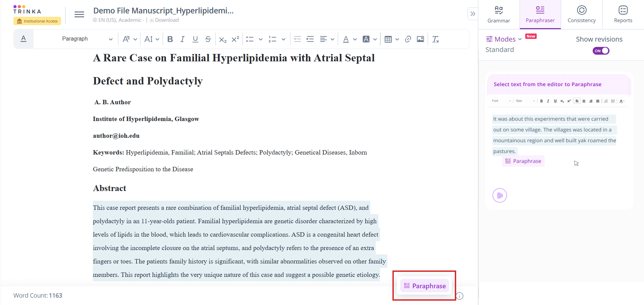644x305 pixels.
Task: Click the Word Count: 1163 status
Action: [38, 296]
